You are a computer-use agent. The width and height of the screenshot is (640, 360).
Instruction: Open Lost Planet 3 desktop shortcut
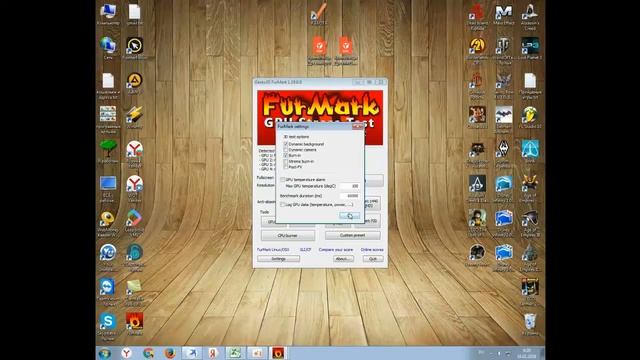[x=530, y=49]
